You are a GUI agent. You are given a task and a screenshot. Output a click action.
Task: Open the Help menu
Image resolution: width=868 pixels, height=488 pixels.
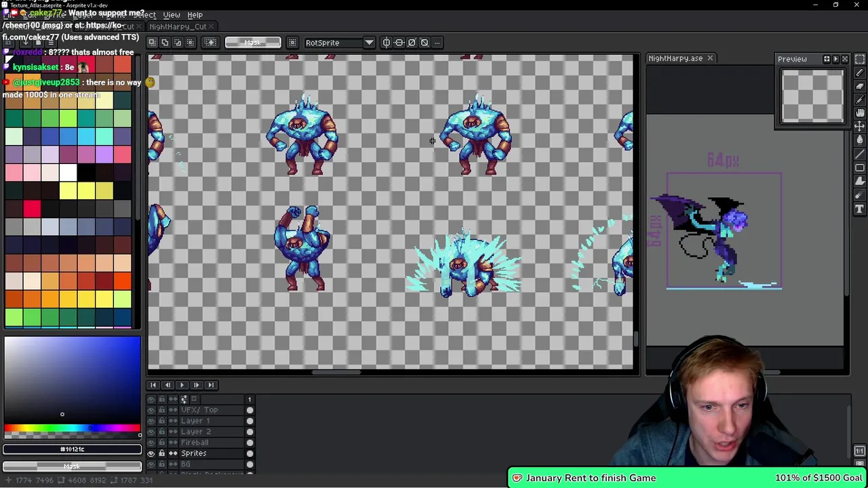(195, 15)
